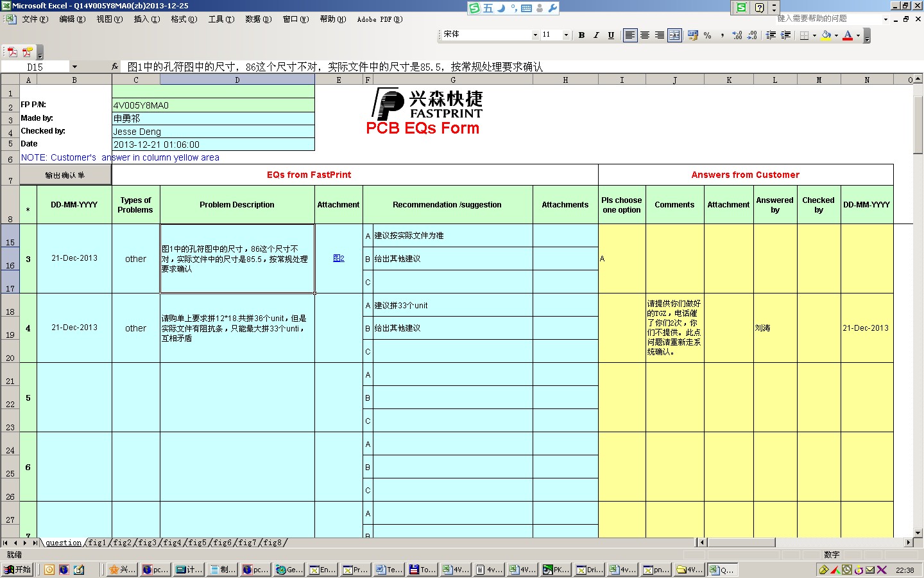Open Adobe PDF menu
The image size is (924, 578).
click(x=380, y=19)
